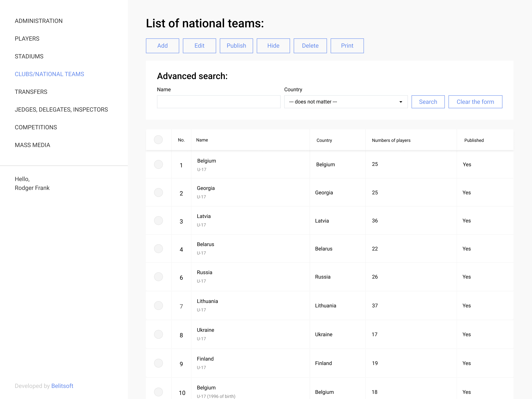Click the Finland country cell
532x399 pixels.
coord(323,363)
